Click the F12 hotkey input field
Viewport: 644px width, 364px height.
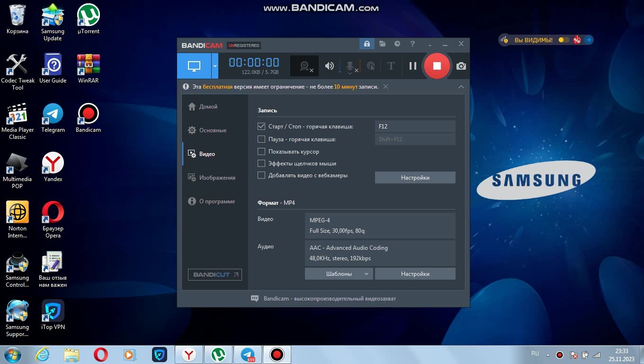tap(415, 127)
